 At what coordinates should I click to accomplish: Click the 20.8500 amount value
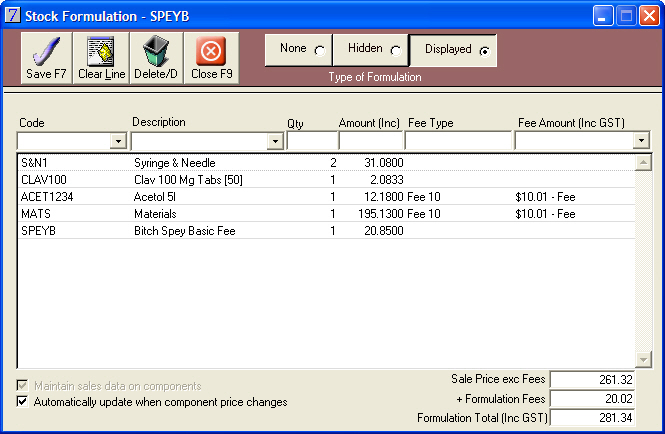point(384,231)
